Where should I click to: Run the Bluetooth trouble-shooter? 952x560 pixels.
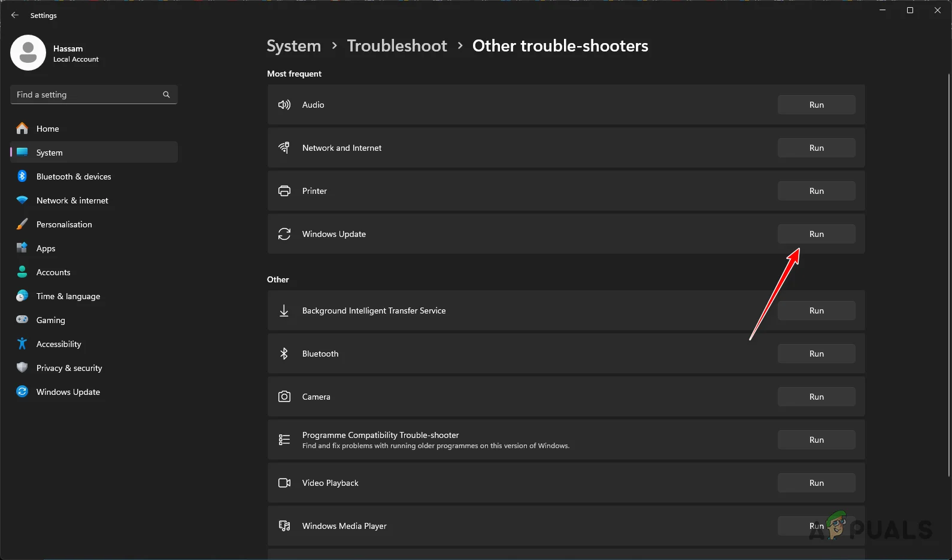[816, 354]
